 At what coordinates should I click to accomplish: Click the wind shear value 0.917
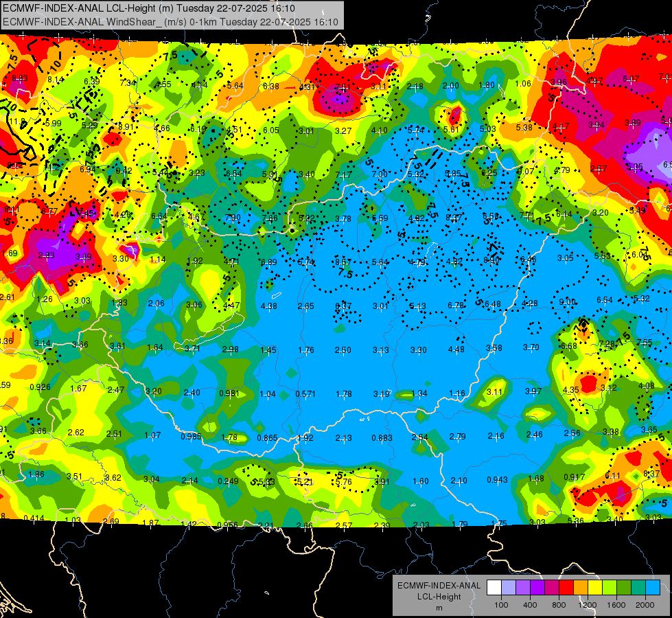pyautogui.click(x=574, y=477)
